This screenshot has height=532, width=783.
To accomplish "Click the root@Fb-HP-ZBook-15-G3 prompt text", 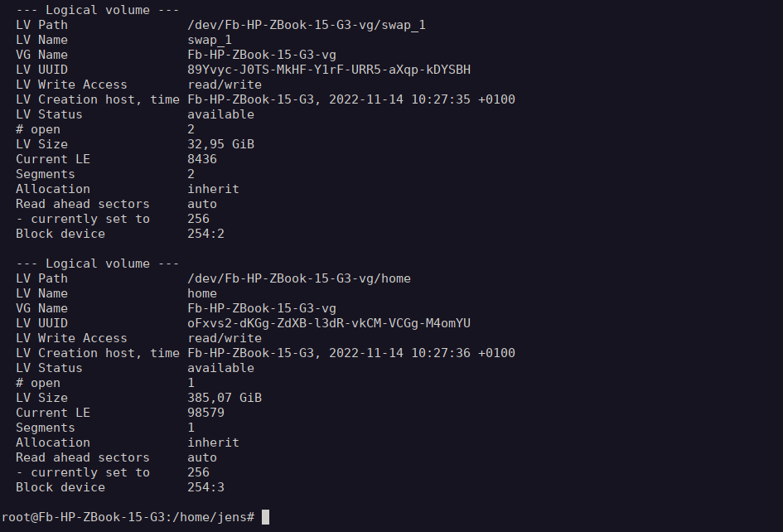I will click(x=128, y=517).
